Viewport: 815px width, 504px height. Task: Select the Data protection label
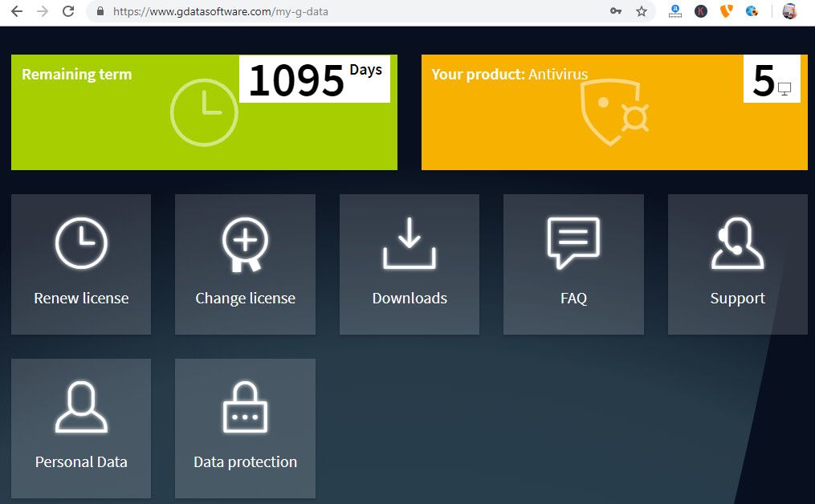coord(246,462)
